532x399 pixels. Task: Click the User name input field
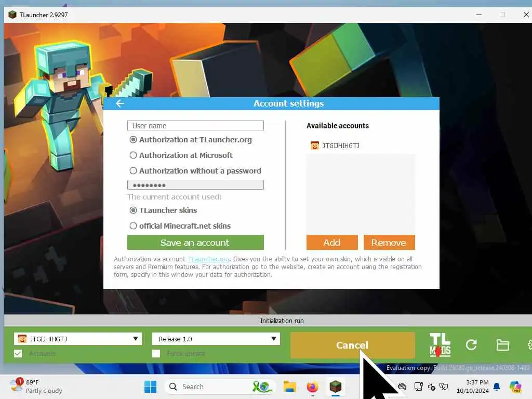coord(195,126)
